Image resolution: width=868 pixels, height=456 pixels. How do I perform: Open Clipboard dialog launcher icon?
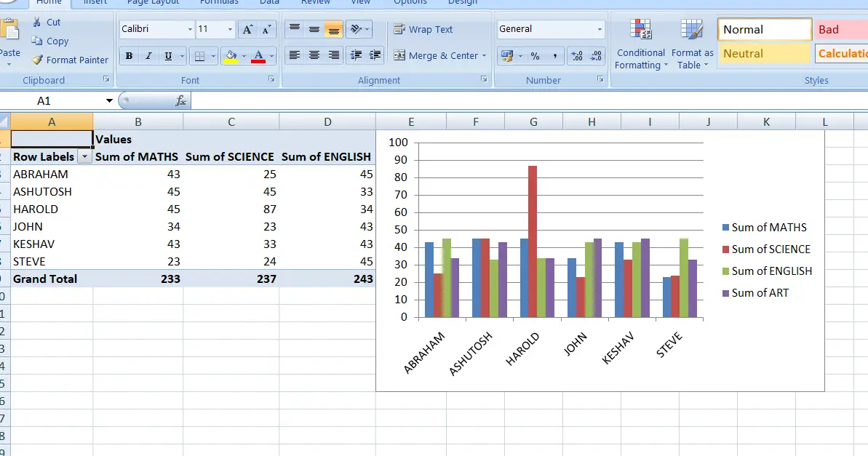106,79
